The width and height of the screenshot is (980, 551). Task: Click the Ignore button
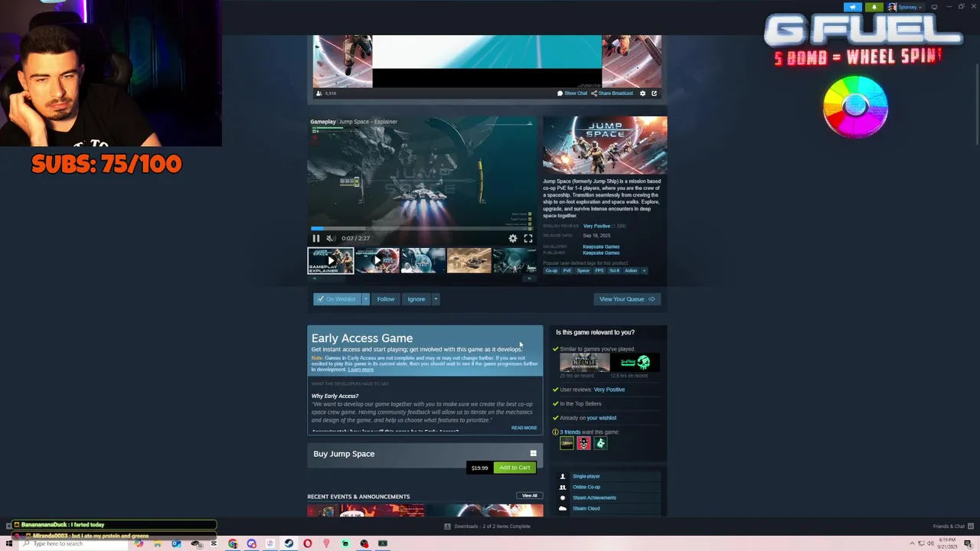coord(416,299)
